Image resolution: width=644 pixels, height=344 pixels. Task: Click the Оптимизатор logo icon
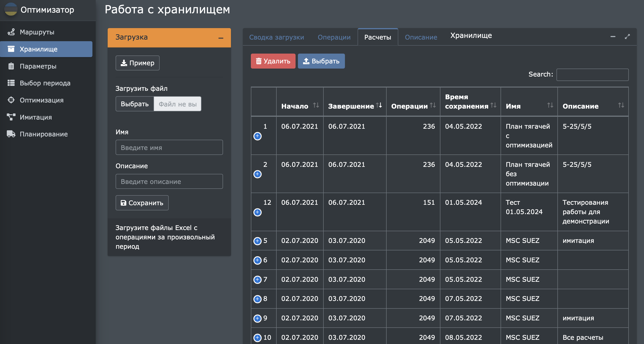[x=11, y=10]
